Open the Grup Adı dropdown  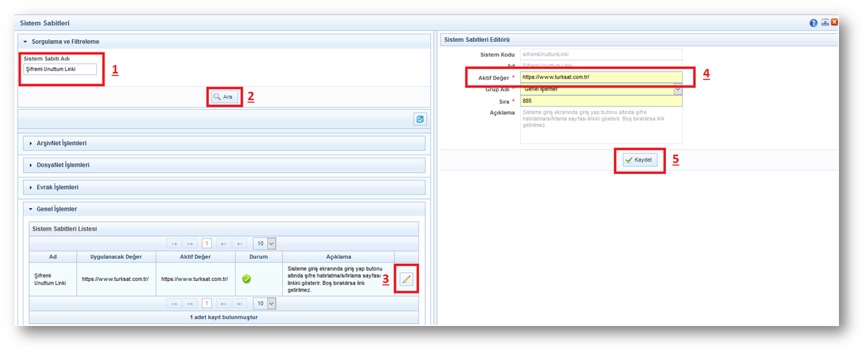(677, 89)
